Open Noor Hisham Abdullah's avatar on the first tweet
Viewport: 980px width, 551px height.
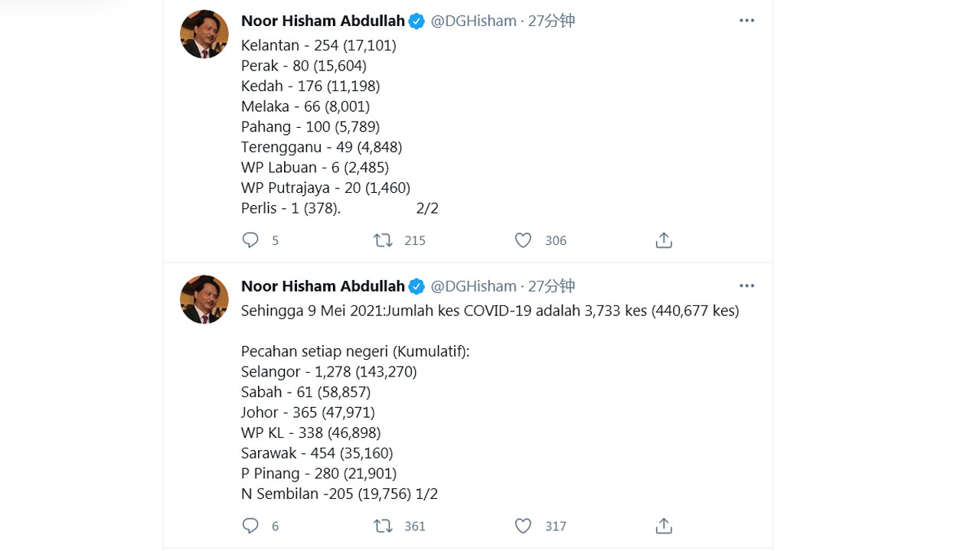204,34
